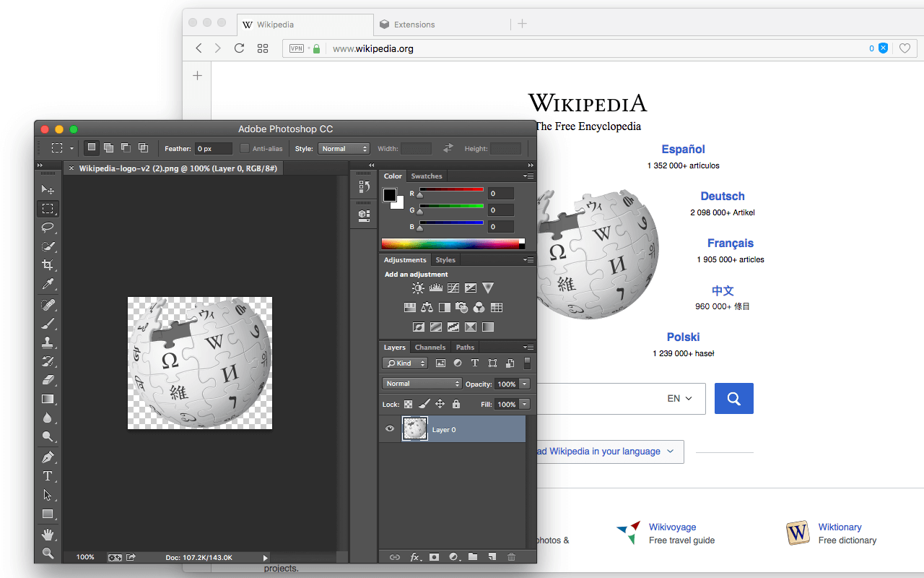
Task: Open the Wiktionary link
Action: [x=840, y=527]
